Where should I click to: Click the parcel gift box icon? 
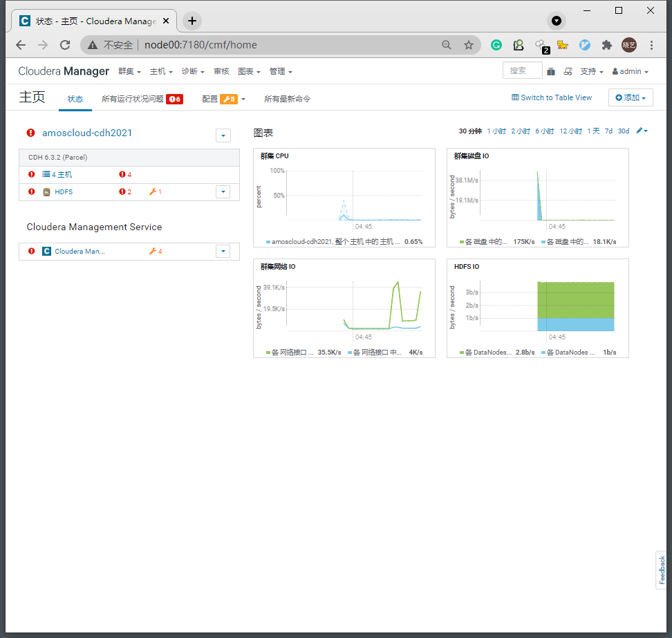pyautogui.click(x=551, y=72)
